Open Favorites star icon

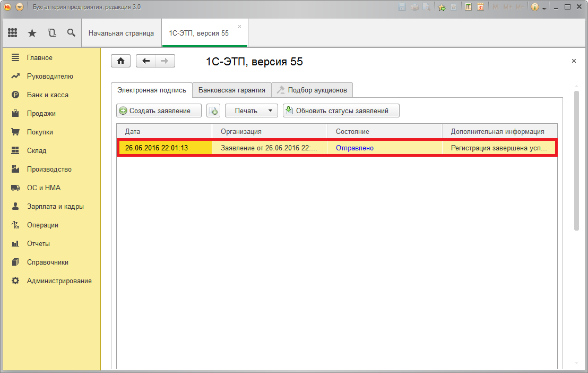click(32, 33)
